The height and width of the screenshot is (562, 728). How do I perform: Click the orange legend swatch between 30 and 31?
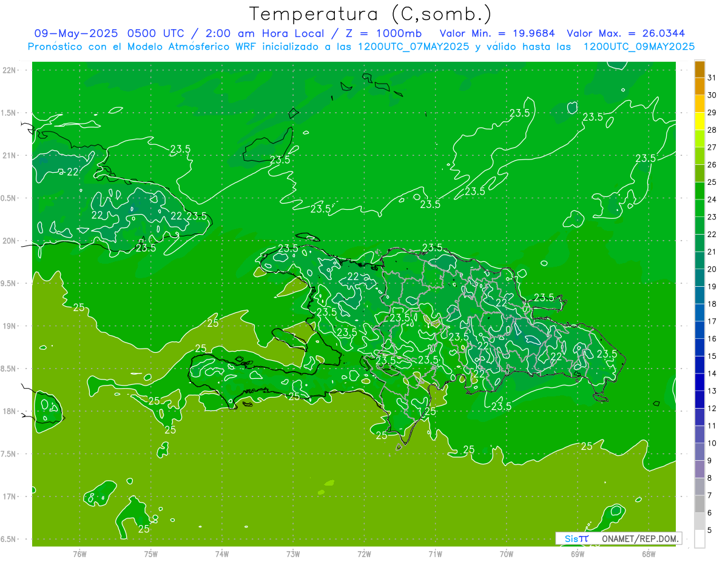click(699, 86)
